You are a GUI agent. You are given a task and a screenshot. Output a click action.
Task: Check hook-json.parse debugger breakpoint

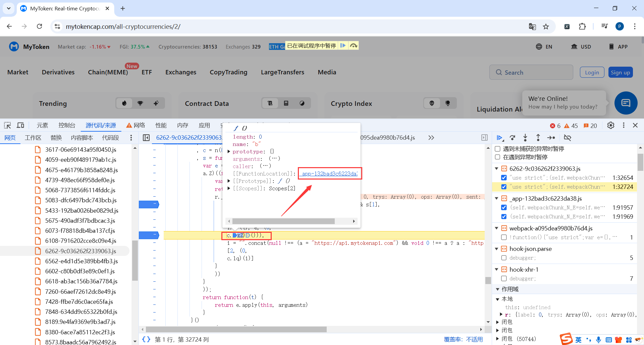click(x=504, y=258)
